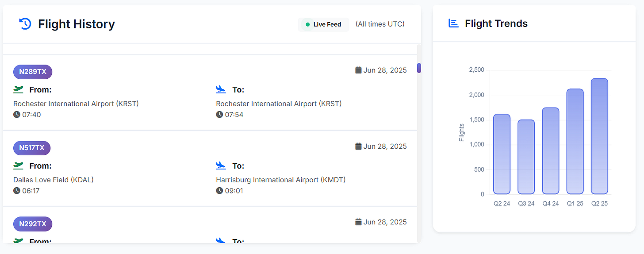Click the Flight Trends bar chart icon
Screen dimensions: 644x254
click(453, 23)
